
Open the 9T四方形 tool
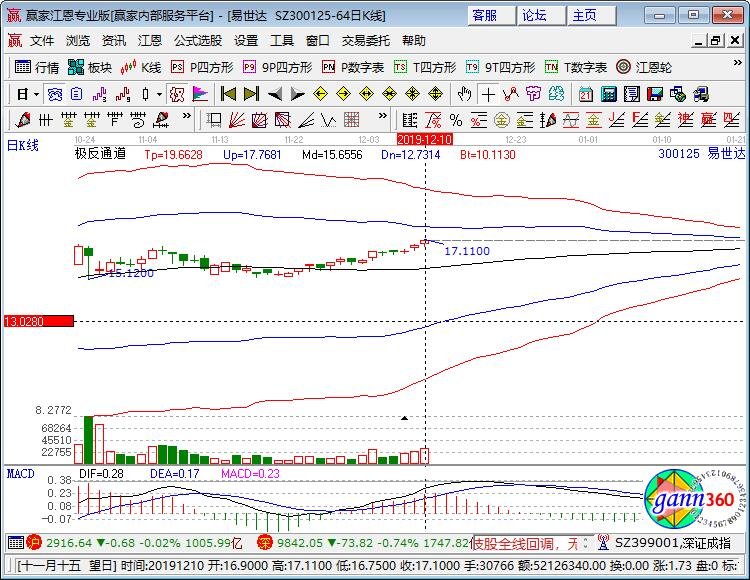pyautogui.click(x=501, y=67)
